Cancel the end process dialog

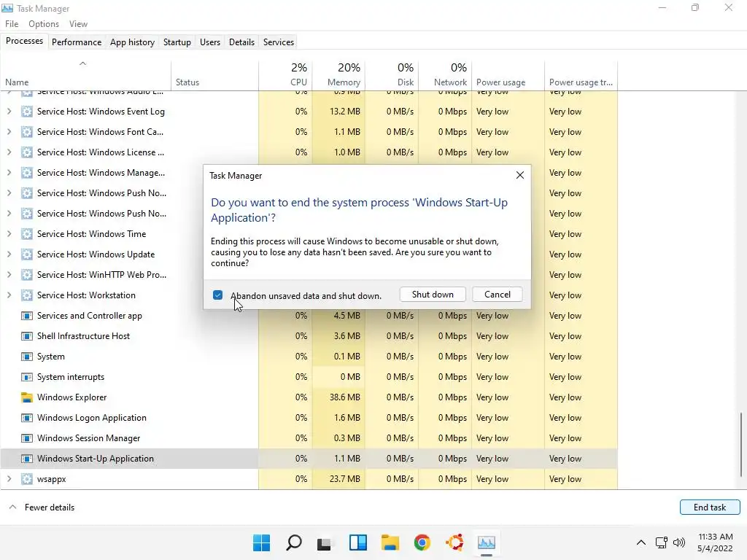[498, 295]
